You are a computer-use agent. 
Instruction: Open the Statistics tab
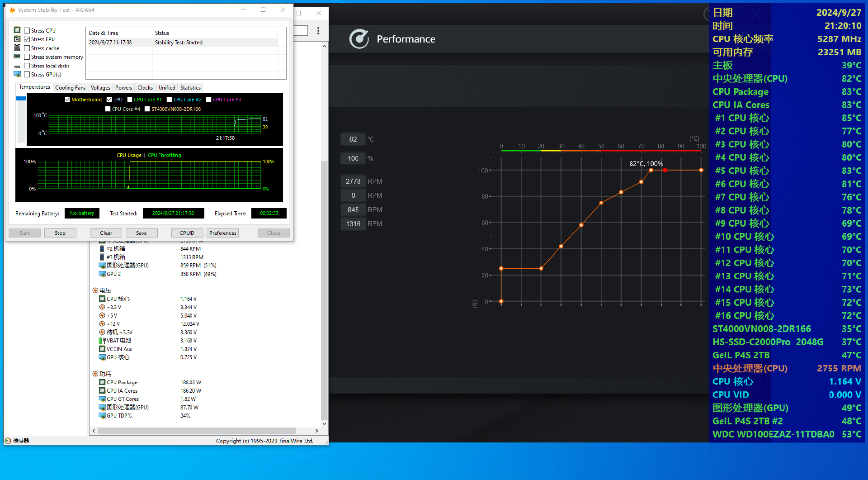click(x=190, y=88)
